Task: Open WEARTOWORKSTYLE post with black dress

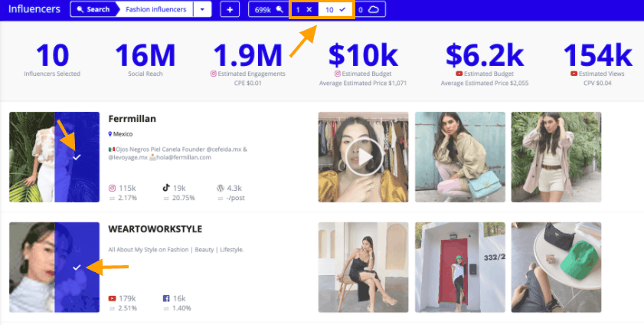Action: pyautogui.click(x=364, y=268)
